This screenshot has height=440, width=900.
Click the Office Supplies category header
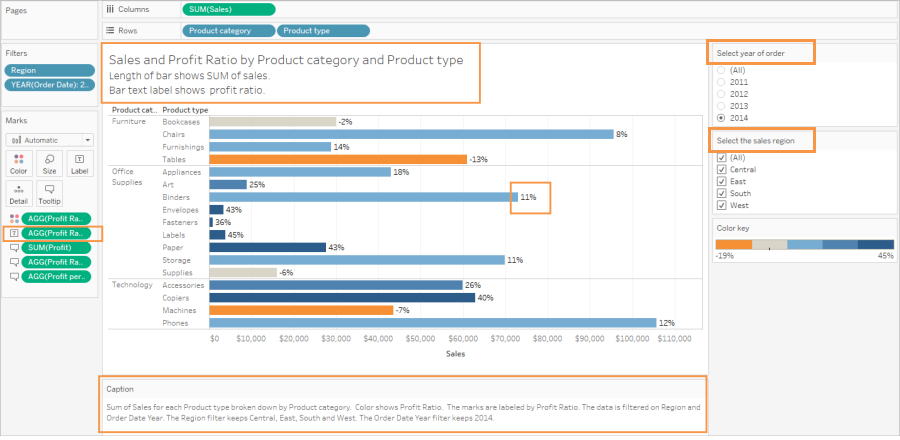click(126, 177)
